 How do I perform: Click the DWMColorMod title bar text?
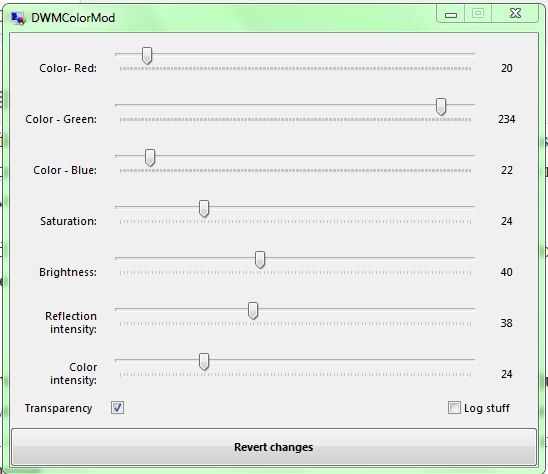(x=73, y=18)
